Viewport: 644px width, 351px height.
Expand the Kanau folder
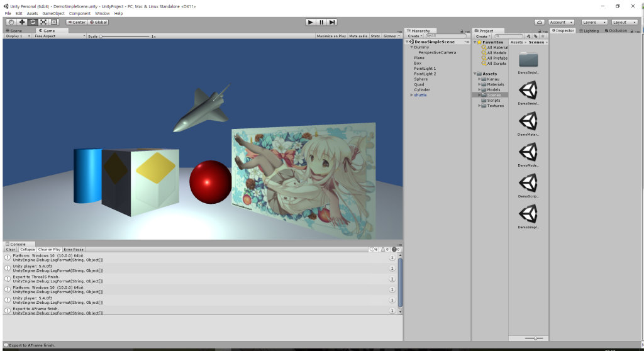click(479, 79)
